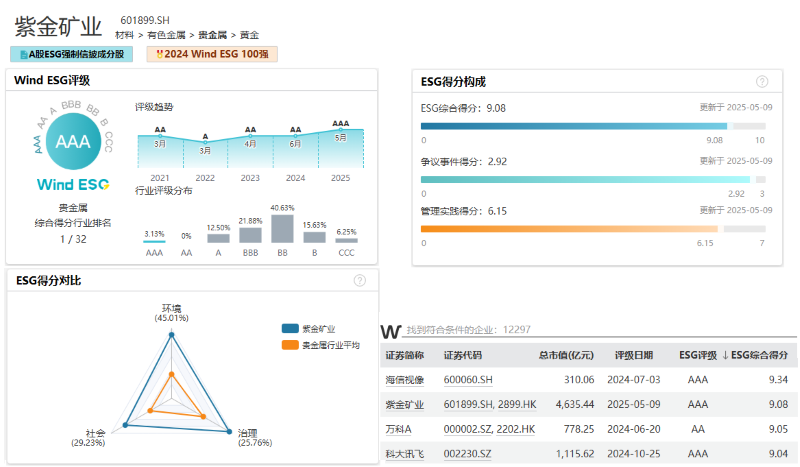Sort table by 总市值(亿元) column header
Screen dimensions: 800x467
point(566,355)
